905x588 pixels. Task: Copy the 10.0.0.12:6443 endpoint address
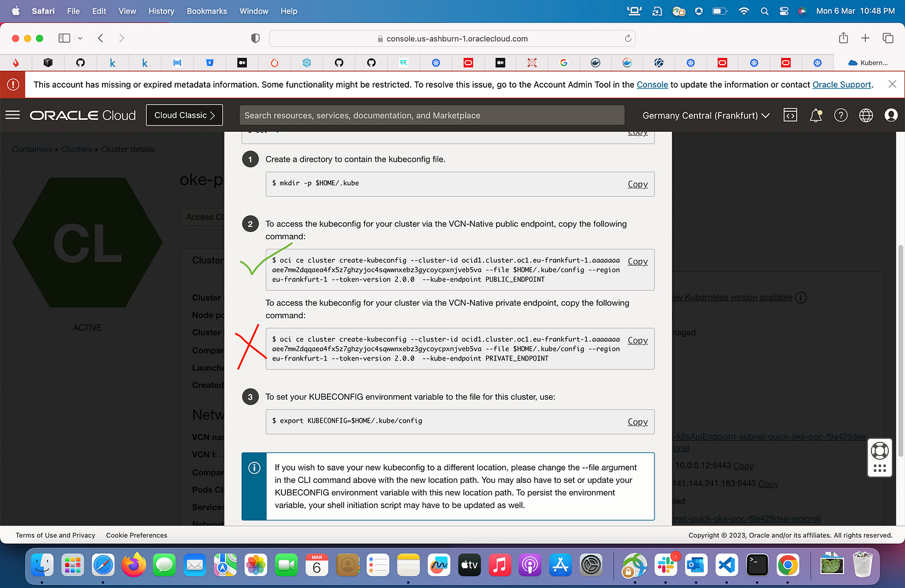tap(743, 466)
